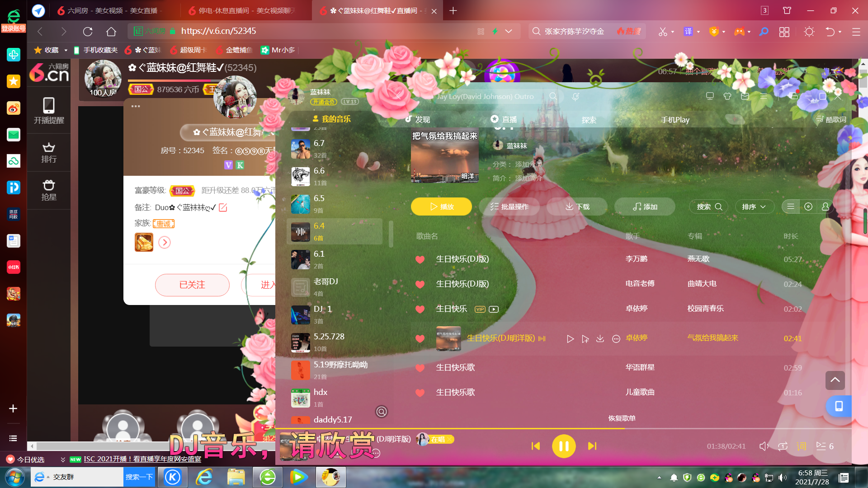Expand the translate 译 dropdown
The width and height of the screenshot is (868, 488).
coord(699,32)
